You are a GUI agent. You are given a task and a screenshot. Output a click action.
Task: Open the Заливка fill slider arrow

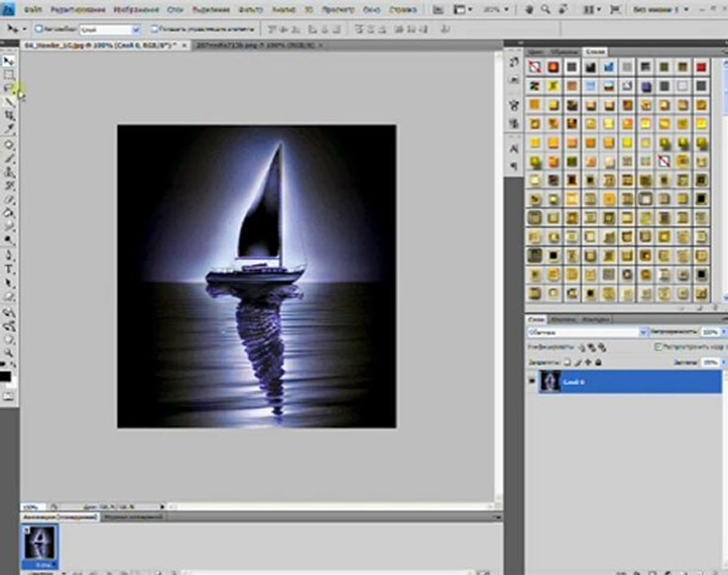pos(723,363)
